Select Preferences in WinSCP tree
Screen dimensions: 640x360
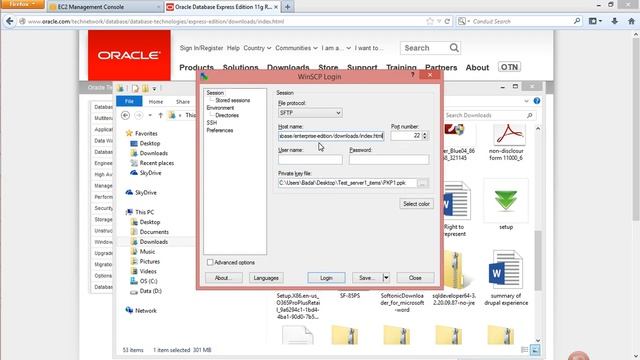pos(220,130)
